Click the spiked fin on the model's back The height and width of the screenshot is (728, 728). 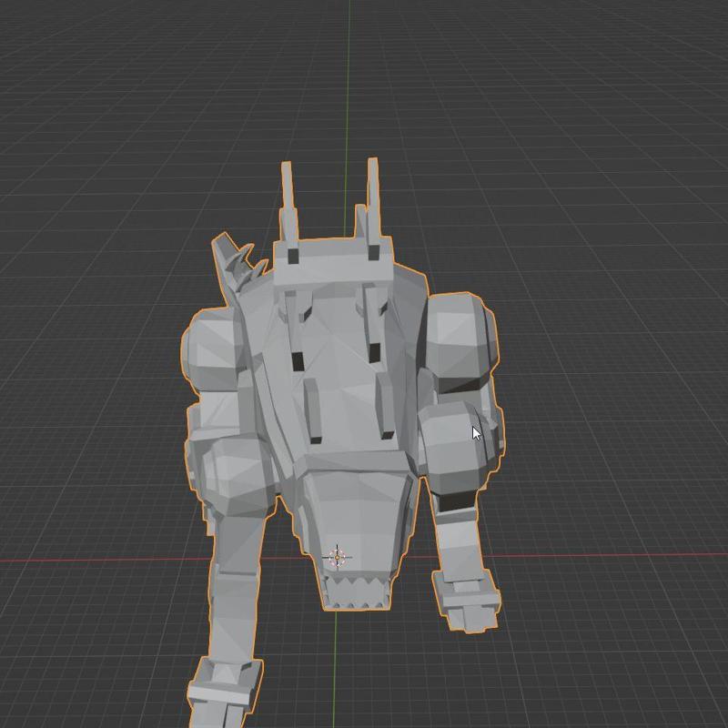[x=238, y=262]
